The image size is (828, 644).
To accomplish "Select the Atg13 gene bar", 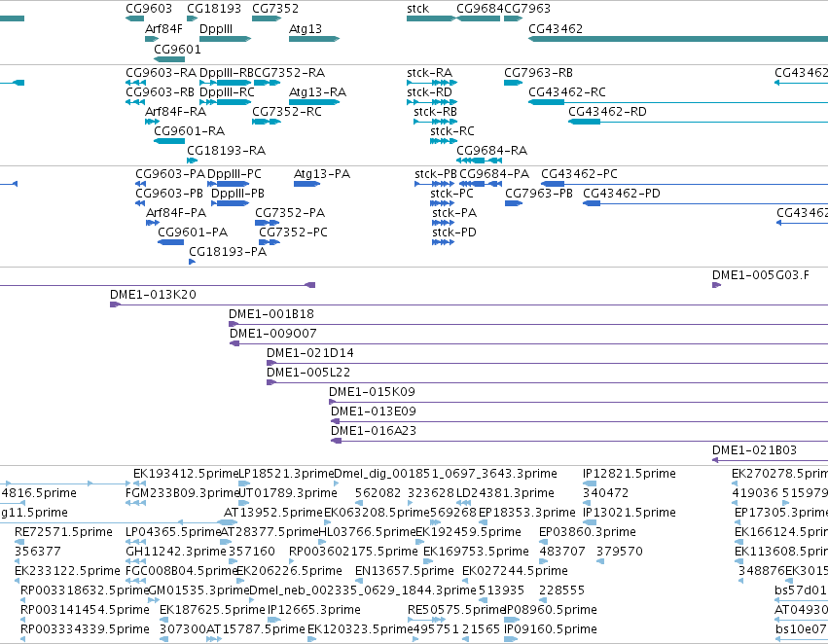I will tap(314, 39).
